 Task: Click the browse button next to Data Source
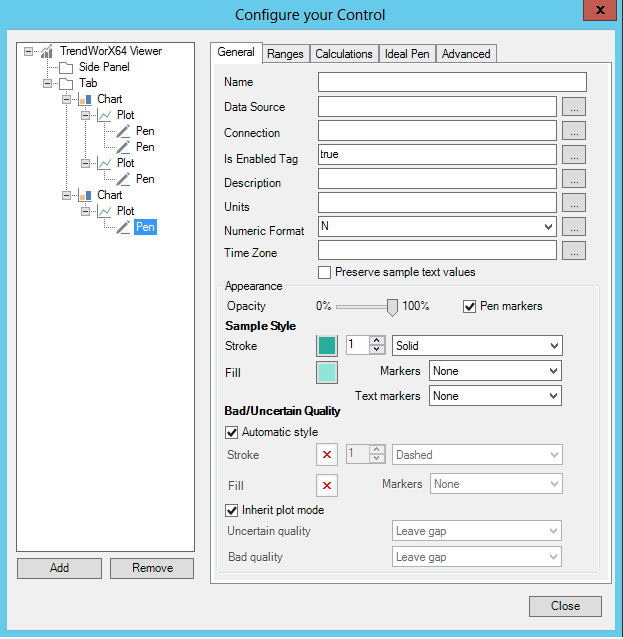point(572,107)
